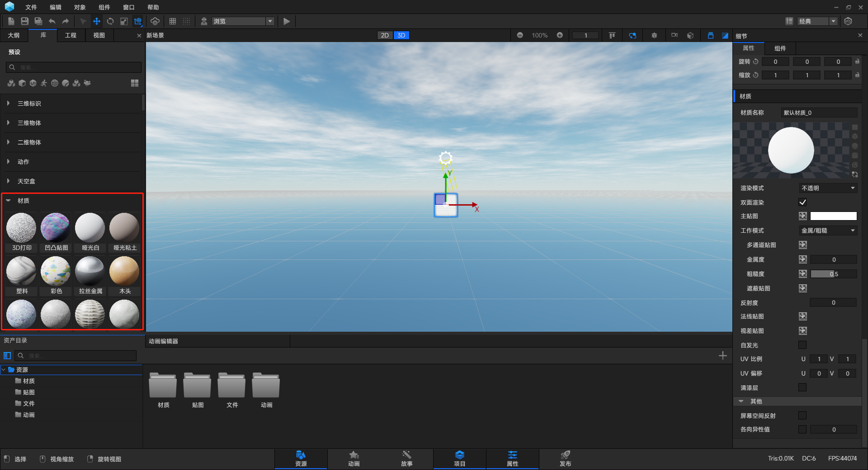
Task: Click the save icon in toolbar
Action: (25, 21)
